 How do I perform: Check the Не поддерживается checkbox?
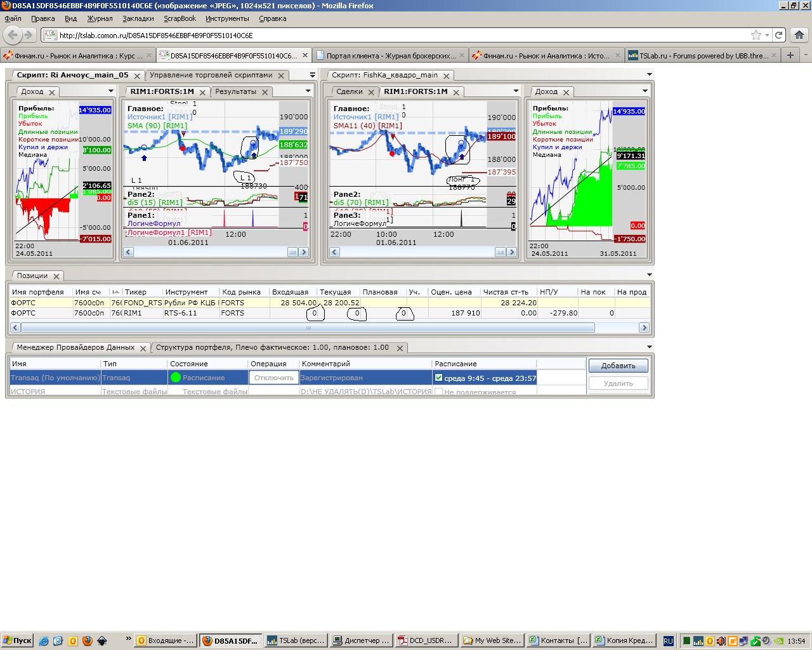[x=438, y=392]
